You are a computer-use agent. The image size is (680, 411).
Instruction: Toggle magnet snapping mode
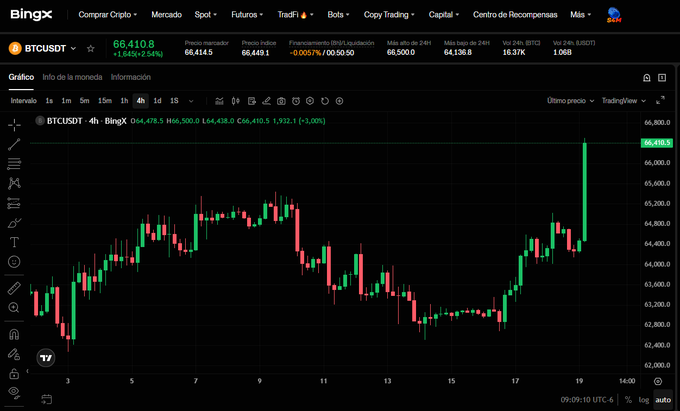click(14, 334)
